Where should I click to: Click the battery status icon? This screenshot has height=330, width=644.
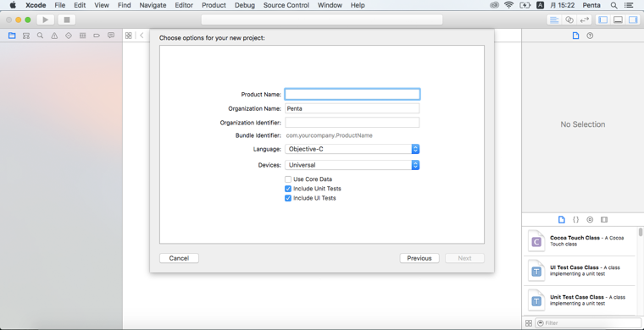click(525, 5)
